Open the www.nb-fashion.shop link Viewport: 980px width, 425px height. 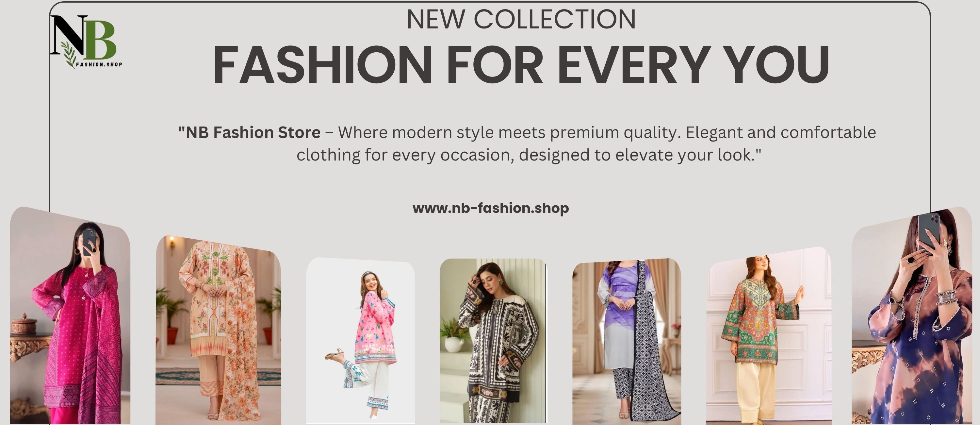pyautogui.click(x=491, y=208)
